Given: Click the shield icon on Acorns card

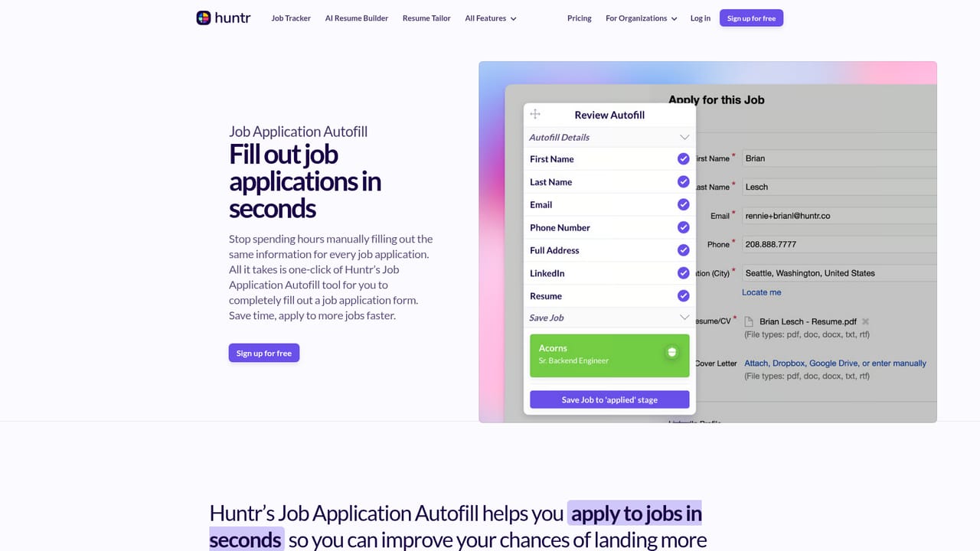Looking at the screenshot, I should point(671,352).
